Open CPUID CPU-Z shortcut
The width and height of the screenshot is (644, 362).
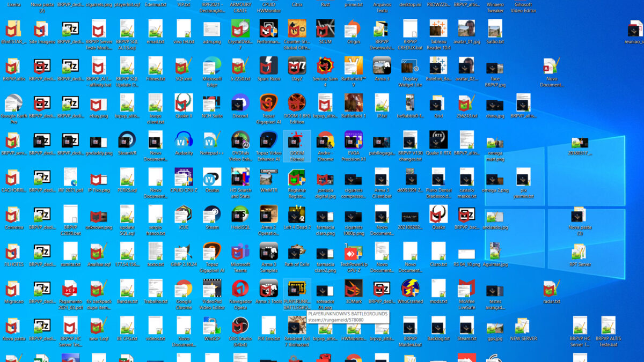(x=184, y=177)
